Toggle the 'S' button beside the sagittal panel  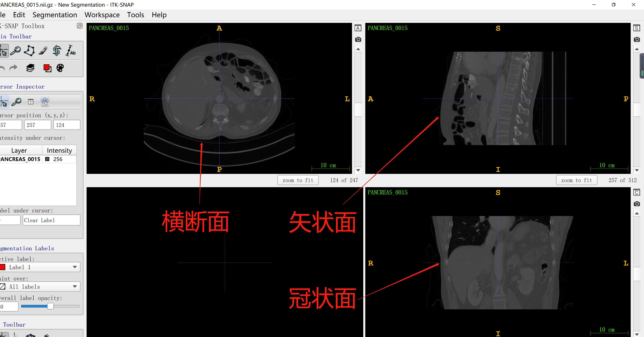(637, 28)
